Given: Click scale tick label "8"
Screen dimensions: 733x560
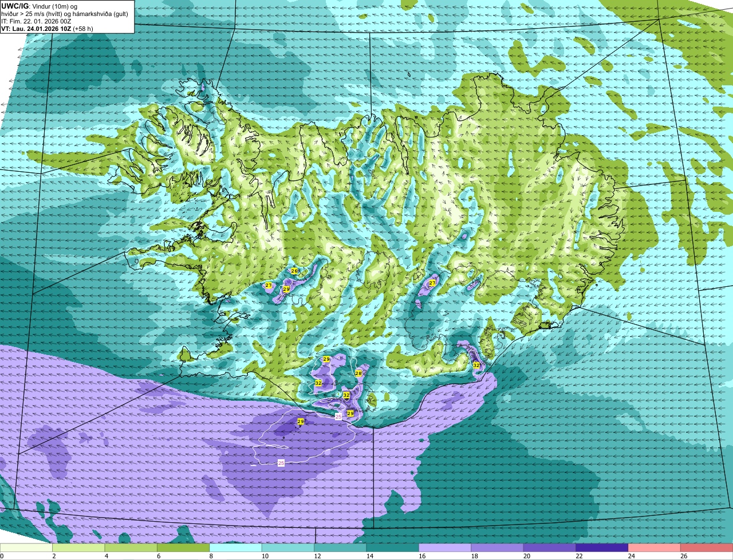Looking at the screenshot, I should (x=211, y=556).
